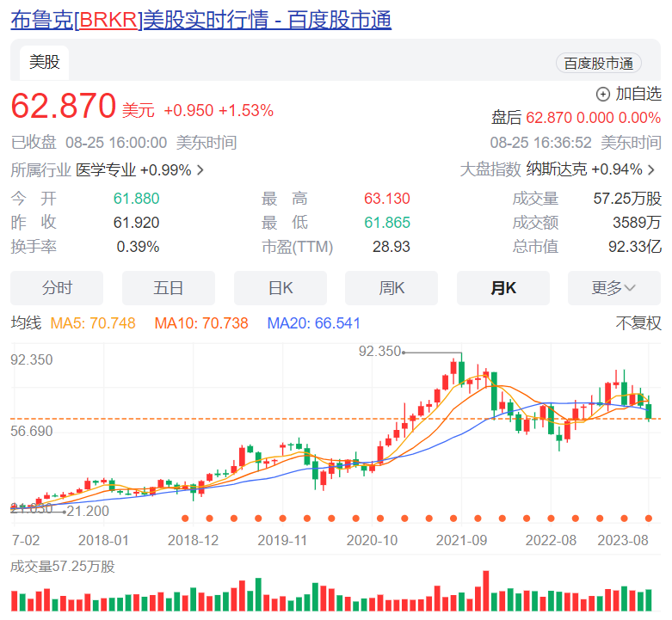672x620 pixels.
Task: Click the 百度股市通 badge button
Action: [x=598, y=64]
